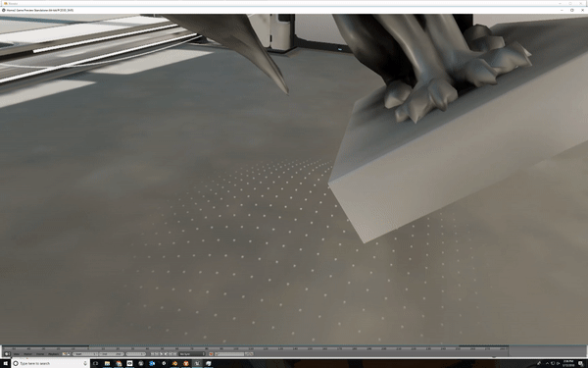This screenshot has height=368, width=588.
Task: Open the Action Center notification icon
Action: [581, 363]
